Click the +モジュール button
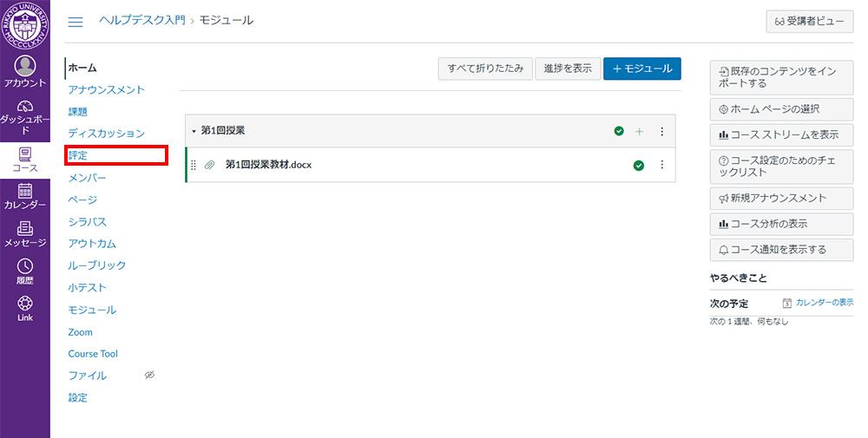The height and width of the screenshot is (438, 868). (x=642, y=69)
